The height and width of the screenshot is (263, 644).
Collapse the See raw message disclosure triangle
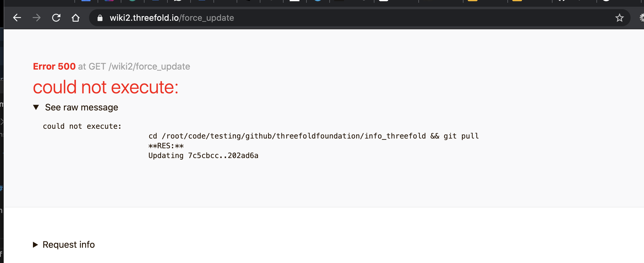(x=36, y=107)
